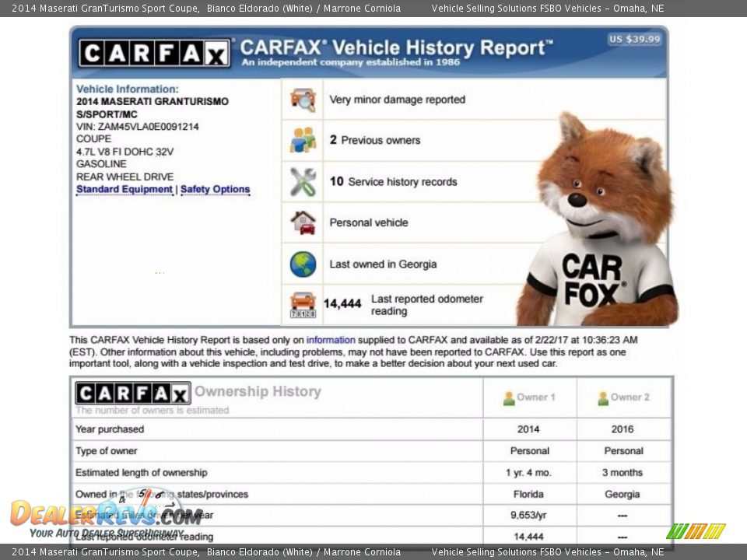Click the globe icon for last owned
Viewport: 747px width, 560px height.
[x=303, y=264]
